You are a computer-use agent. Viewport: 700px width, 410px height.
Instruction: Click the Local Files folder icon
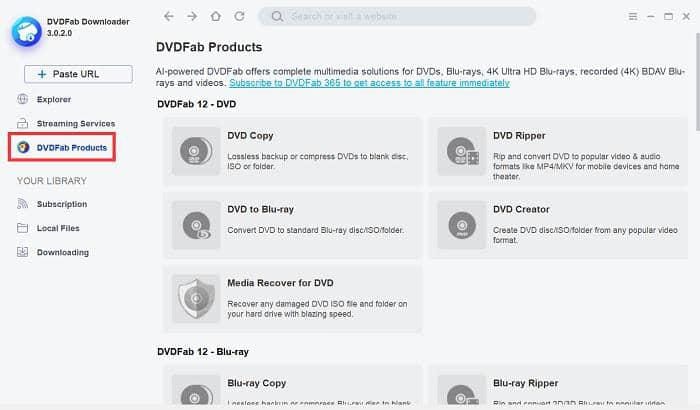pyautogui.click(x=22, y=228)
